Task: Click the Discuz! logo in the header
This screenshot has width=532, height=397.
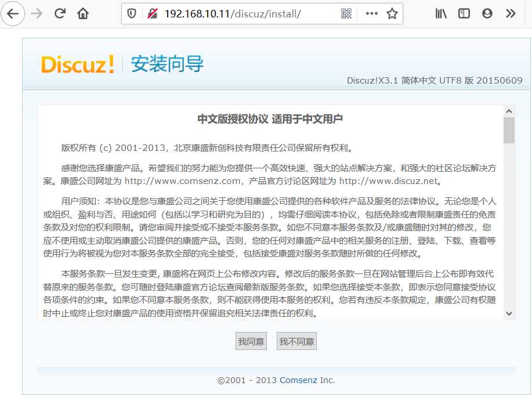Action: [78, 64]
